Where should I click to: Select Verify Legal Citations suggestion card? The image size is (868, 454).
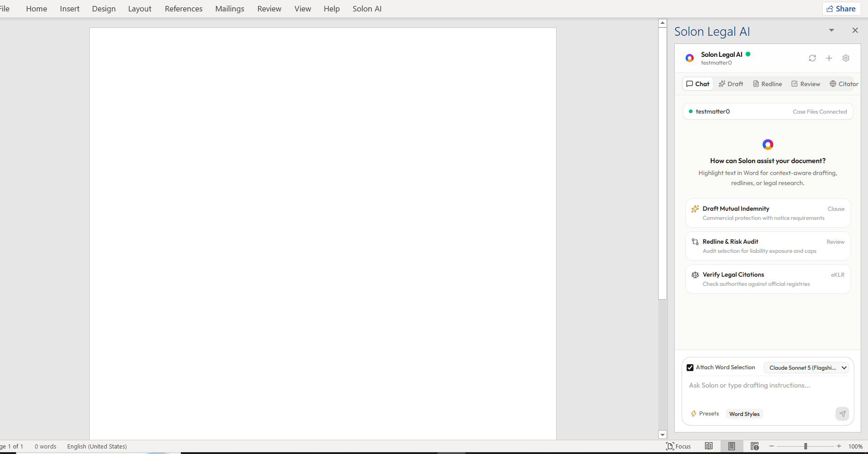pos(768,279)
